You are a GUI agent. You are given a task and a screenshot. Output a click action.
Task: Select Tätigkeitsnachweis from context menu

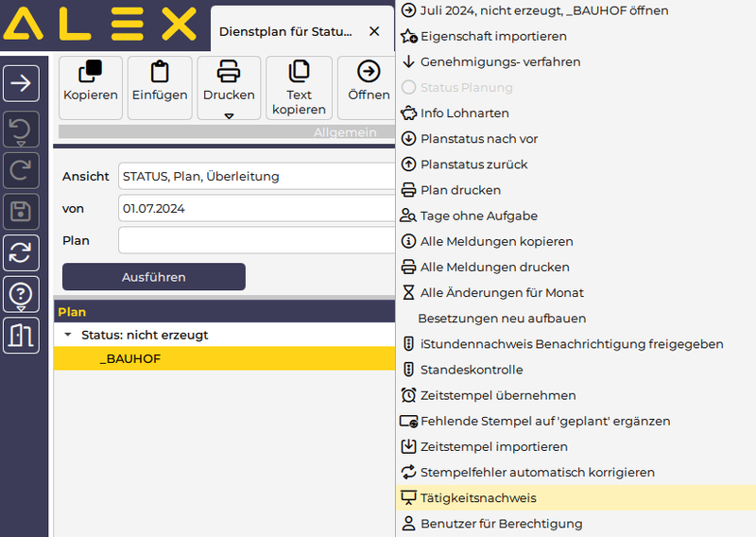click(478, 497)
